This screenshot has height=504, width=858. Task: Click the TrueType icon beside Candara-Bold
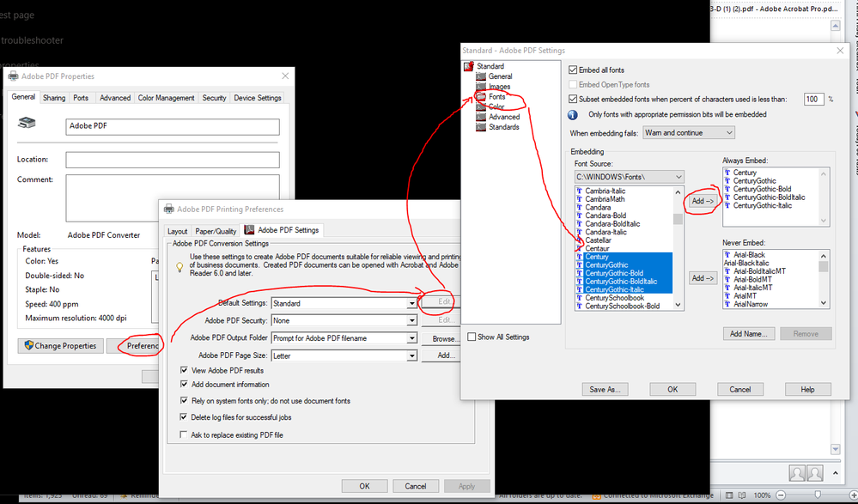[580, 216]
